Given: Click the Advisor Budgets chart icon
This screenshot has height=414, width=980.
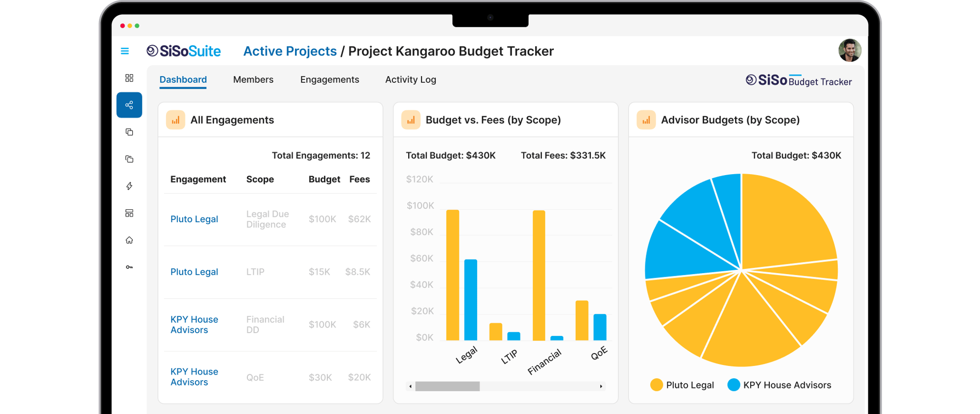Looking at the screenshot, I should pyautogui.click(x=646, y=120).
